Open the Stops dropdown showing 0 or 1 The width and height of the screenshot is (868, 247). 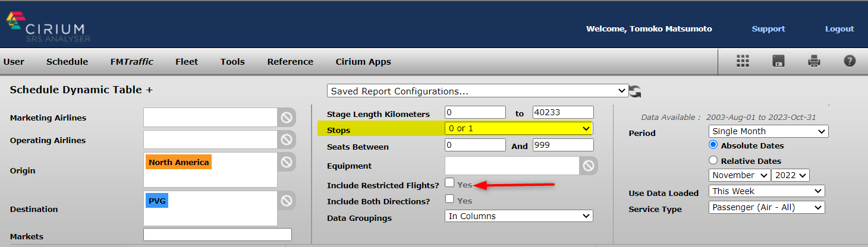(x=518, y=128)
